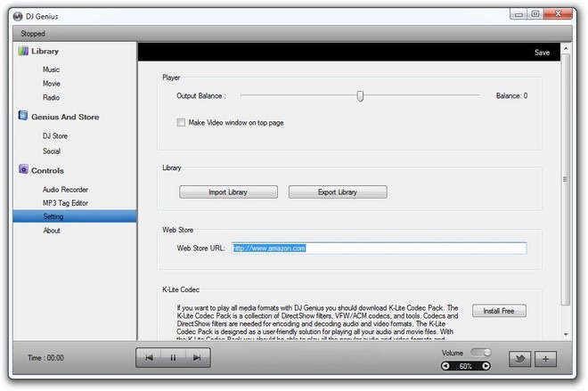Minimize the DJ Genius window
Screen dimensions: 588x391
click(519, 14)
